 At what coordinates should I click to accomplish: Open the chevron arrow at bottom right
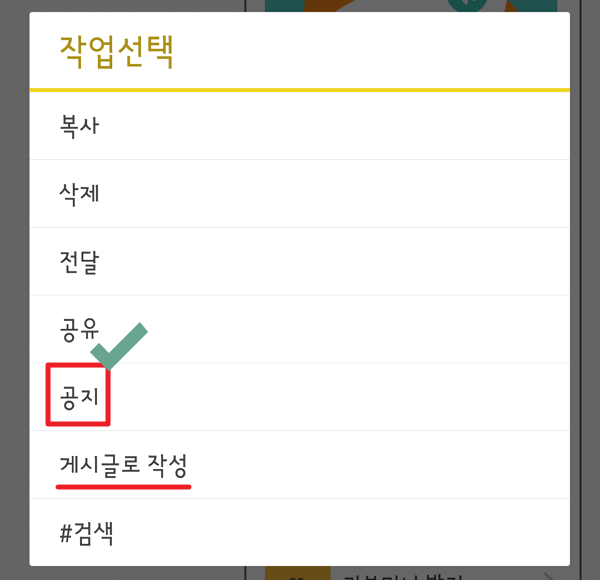[549, 576]
